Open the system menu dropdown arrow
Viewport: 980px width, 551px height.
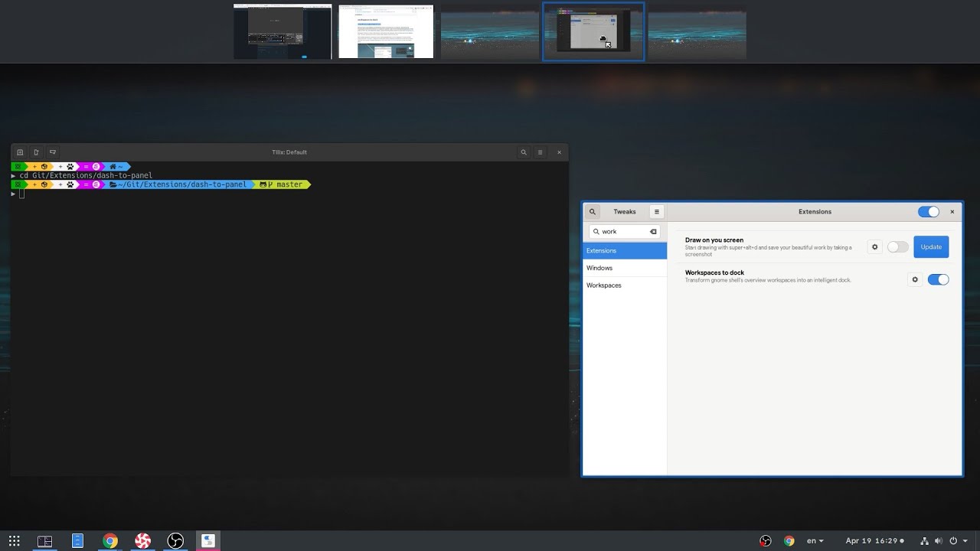(x=967, y=541)
